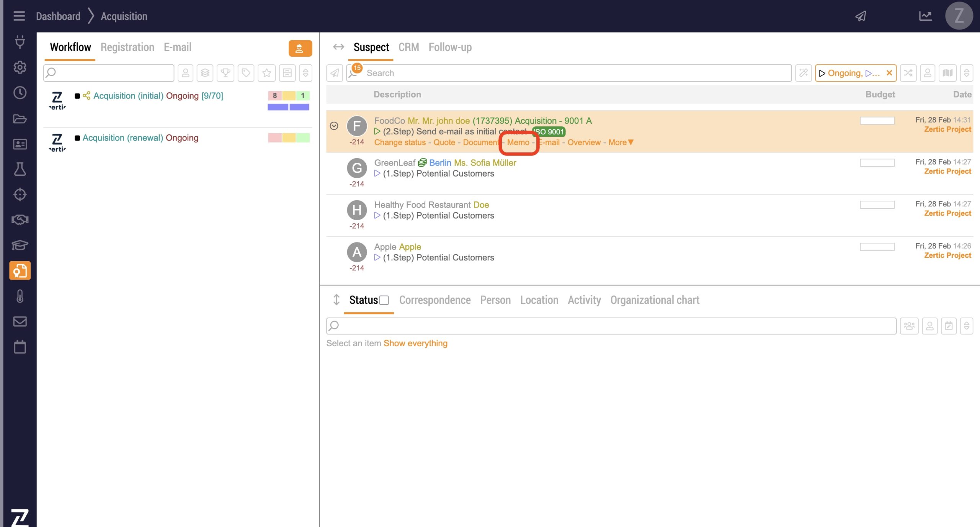Image resolution: width=980 pixels, height=527 pixels.
Task: Open the Correspondence tab
Action: pyautogui.click(x=434, y=300)
